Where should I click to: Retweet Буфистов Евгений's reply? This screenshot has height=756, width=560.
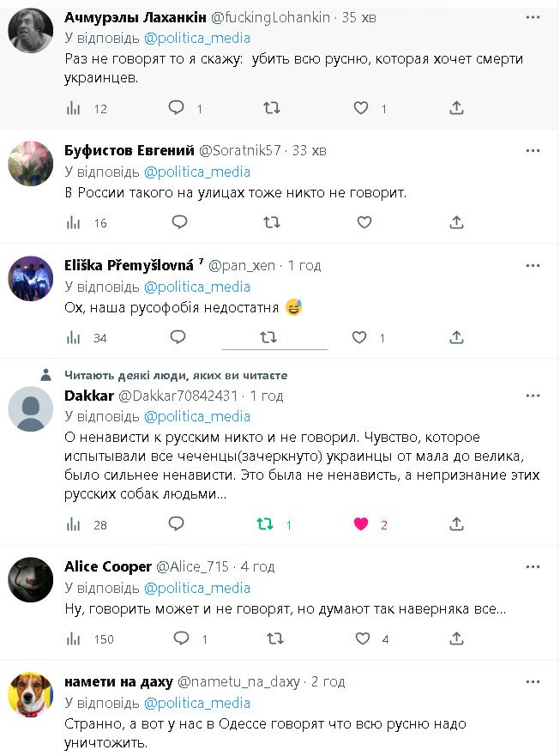pos(272,222)
